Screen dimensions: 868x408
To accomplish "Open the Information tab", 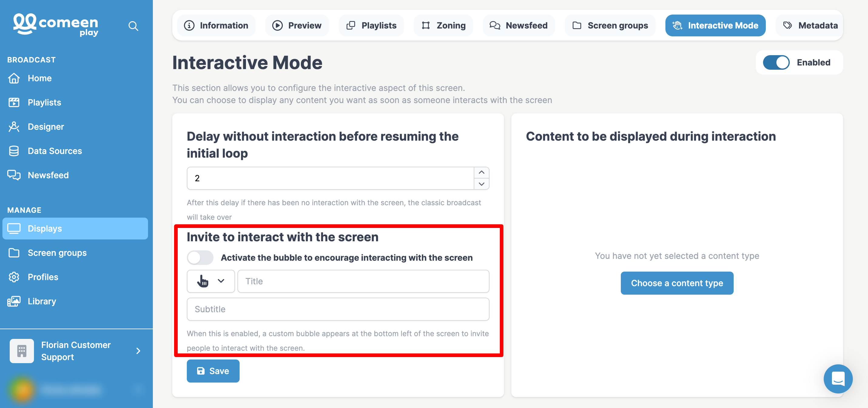I will tap(216, 25).
